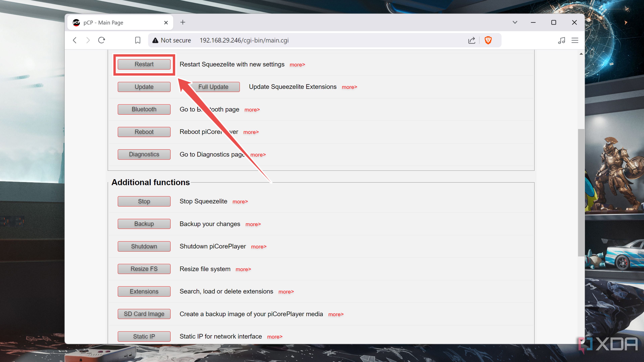Screen dimensions: 644x362
Task: Open the Diagnostics page via its button
Action: click(144, 154)
